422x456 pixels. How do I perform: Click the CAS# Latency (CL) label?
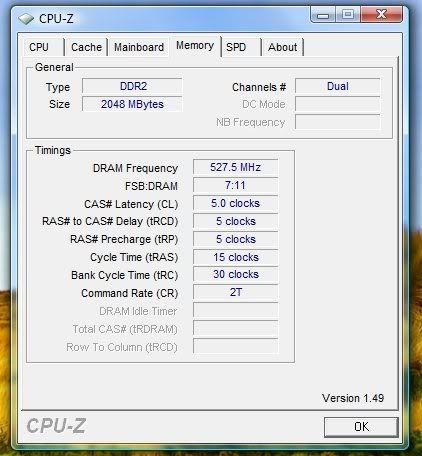tap(131, 204)
